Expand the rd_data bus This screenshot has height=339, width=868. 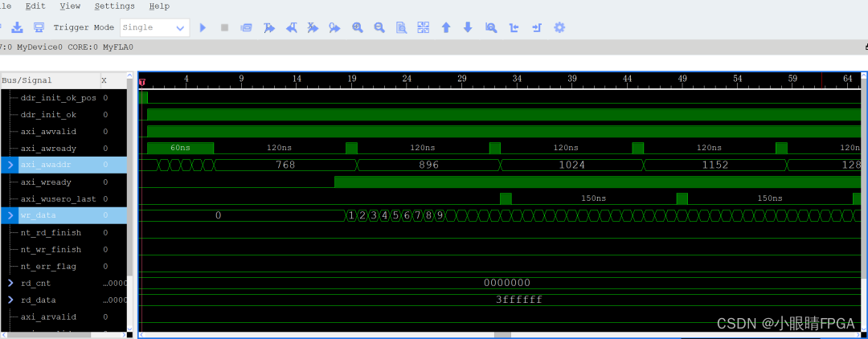(x=10, y=300)
